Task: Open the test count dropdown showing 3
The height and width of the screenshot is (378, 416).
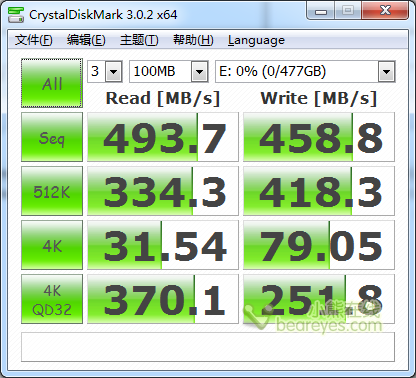Action: coord(105,71)
